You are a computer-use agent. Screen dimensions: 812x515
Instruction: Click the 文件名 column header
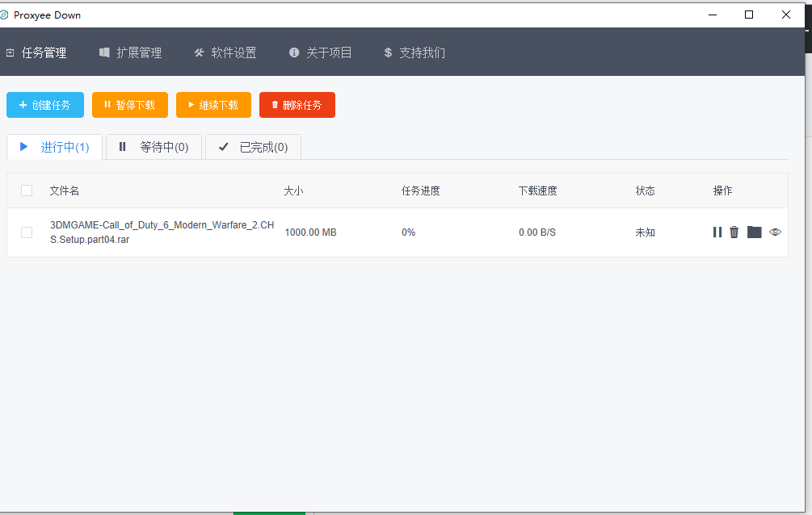[64, 191]
